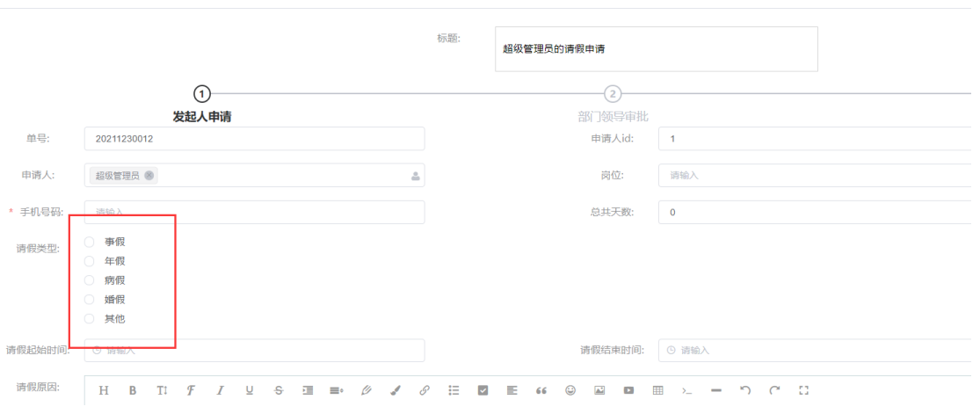Insert a hyperlink via link icon
Screen dimensions: 980x414
pos(425,390)
